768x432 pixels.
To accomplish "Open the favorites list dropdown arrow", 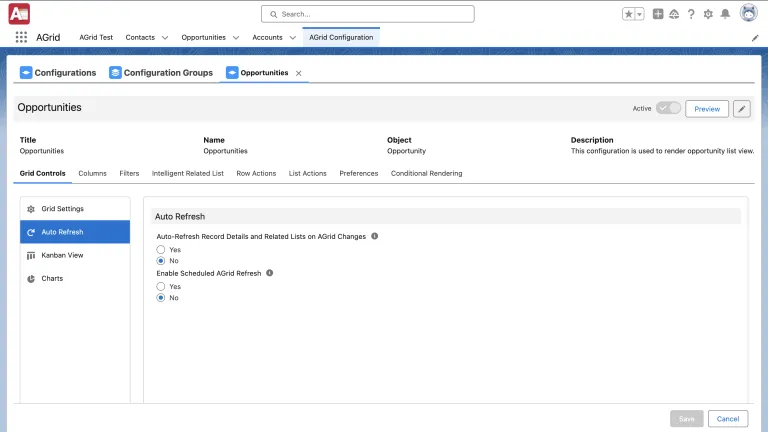I will (x=639, y=14).
